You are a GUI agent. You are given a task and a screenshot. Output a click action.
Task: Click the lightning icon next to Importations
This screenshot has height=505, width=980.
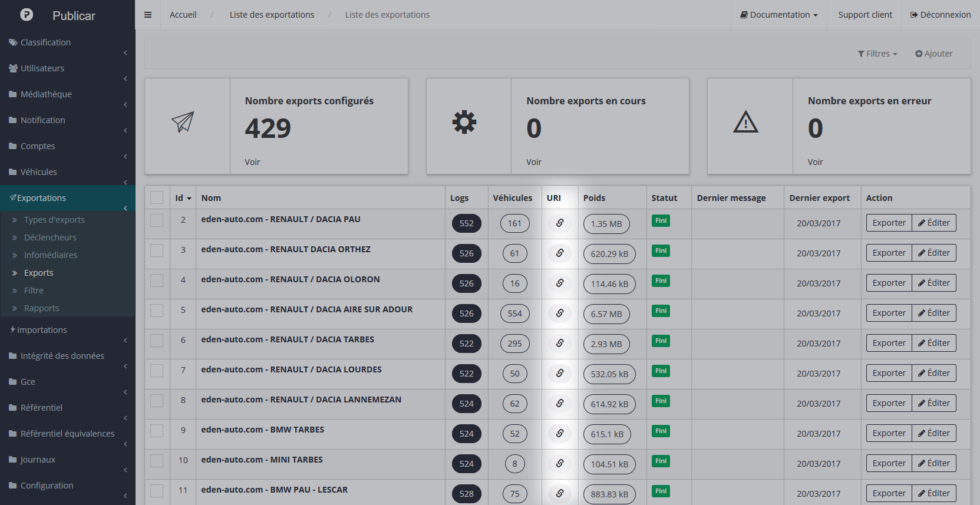coord(12,330)
